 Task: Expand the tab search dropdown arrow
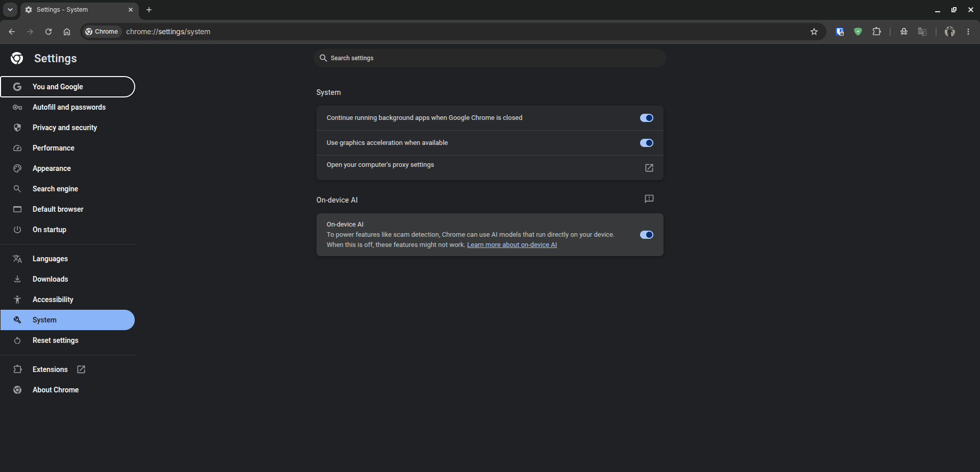point(10,10)
